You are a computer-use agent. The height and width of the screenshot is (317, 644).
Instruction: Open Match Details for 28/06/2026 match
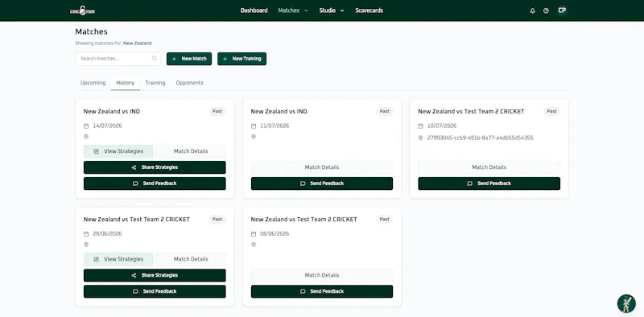pyautogui.click(x=191, y=260)
